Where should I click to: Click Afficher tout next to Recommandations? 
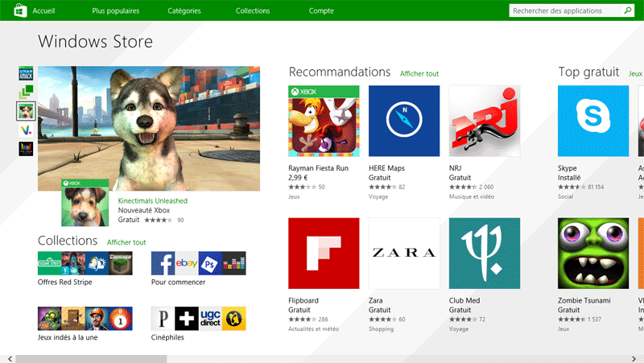[x=419, y=74]
